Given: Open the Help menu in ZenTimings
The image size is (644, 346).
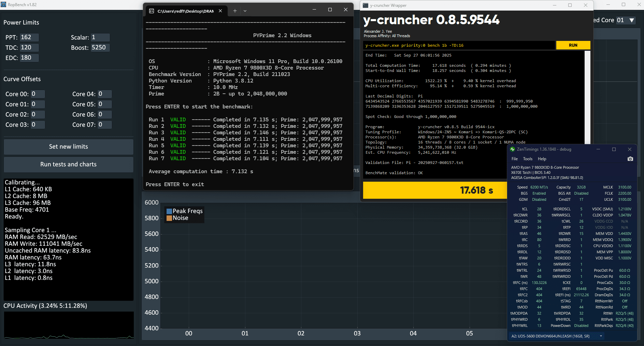Looking at the screenshot, I should click(542, 159).
